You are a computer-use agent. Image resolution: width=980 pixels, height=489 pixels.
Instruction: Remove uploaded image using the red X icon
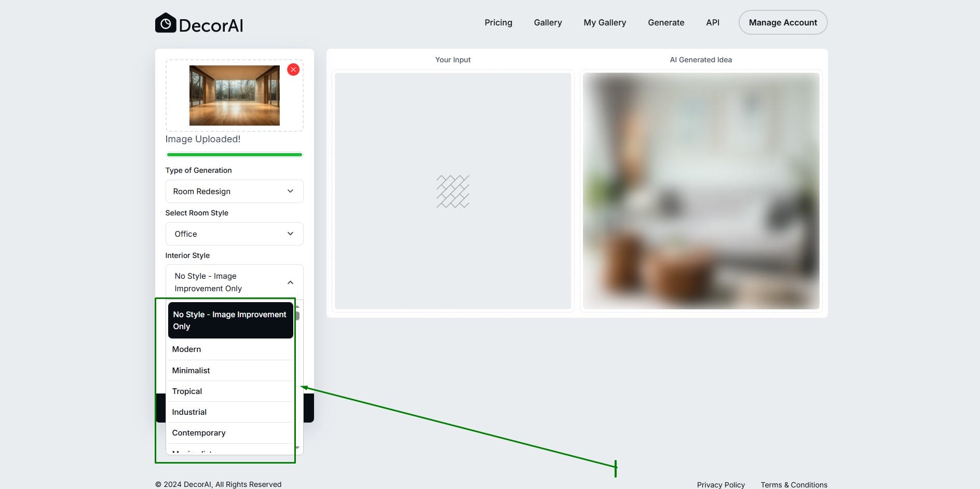tap(293, 69)
